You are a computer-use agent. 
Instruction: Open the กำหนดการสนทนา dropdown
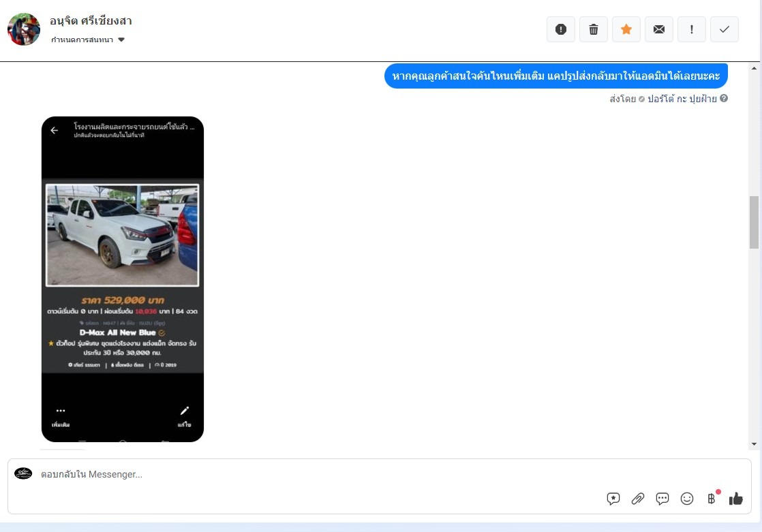click(88, 40)
